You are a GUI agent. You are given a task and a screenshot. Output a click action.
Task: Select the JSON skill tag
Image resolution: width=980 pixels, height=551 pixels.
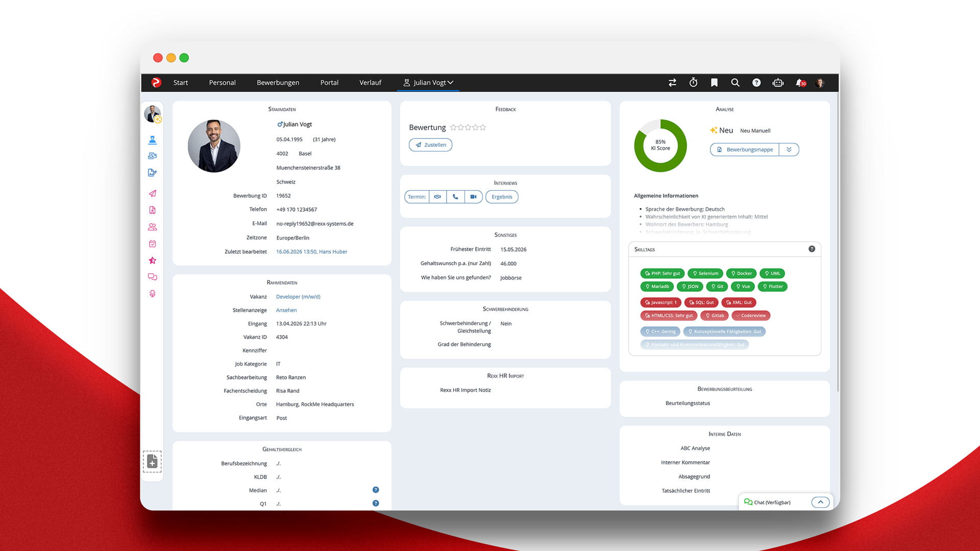[690, 287]
